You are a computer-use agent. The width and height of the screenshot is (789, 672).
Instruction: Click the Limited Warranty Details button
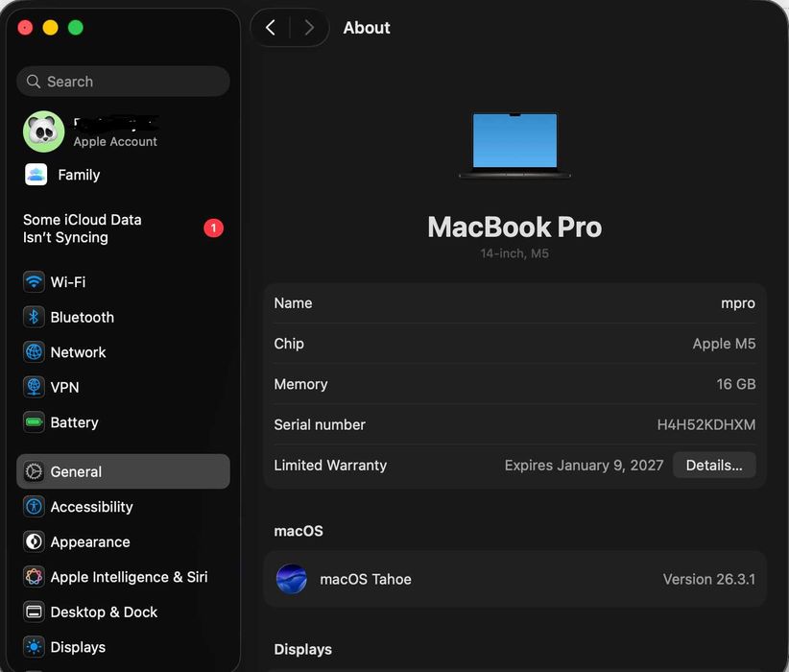(x=714, y=465)
